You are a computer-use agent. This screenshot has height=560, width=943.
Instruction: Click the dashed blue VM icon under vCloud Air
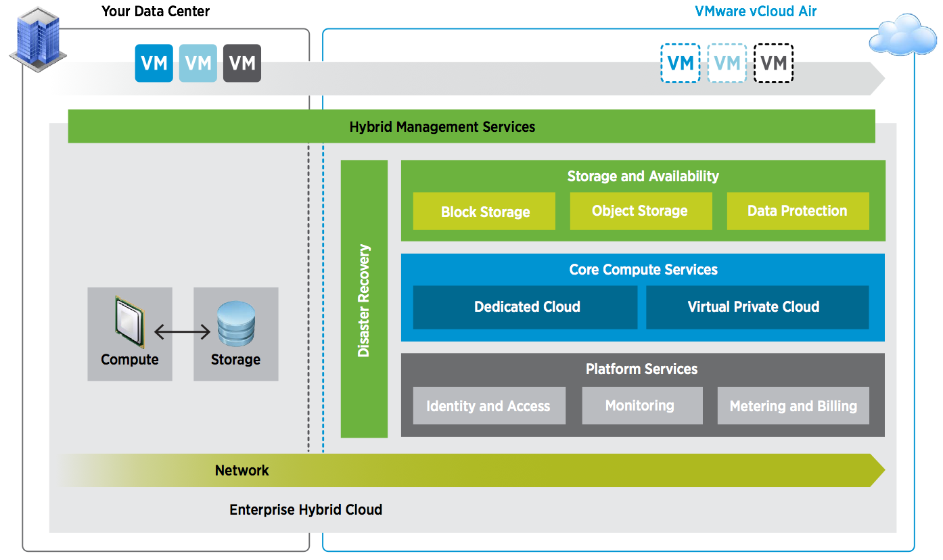(681, 62)
